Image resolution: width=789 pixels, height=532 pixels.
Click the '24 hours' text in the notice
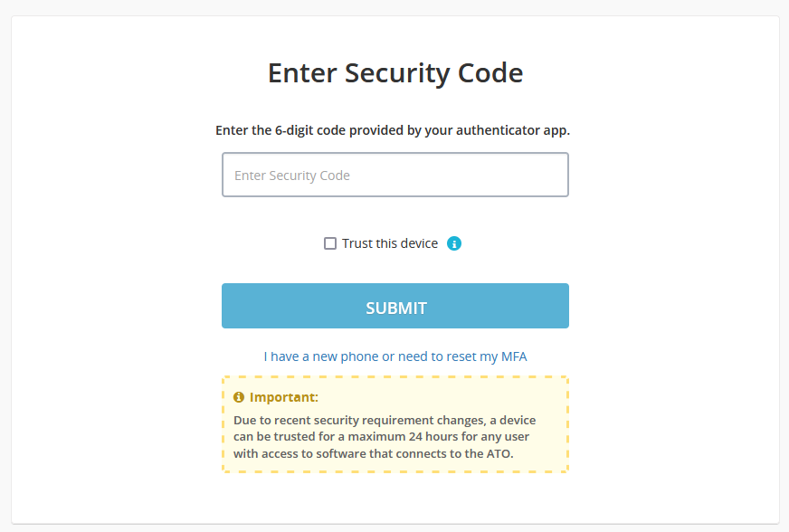pyautogui.click(x=433, y=436)
